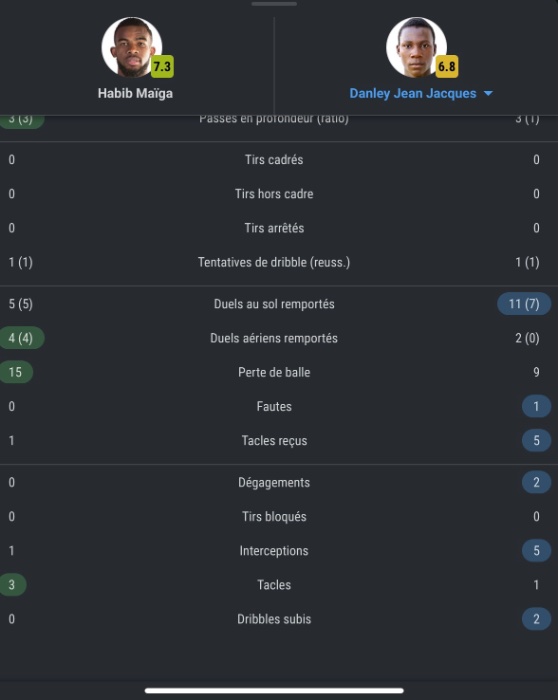The image size is (558, 700).
Task: Click the 11 (7) ground duels highlight pill
Action: click(524, 304)
